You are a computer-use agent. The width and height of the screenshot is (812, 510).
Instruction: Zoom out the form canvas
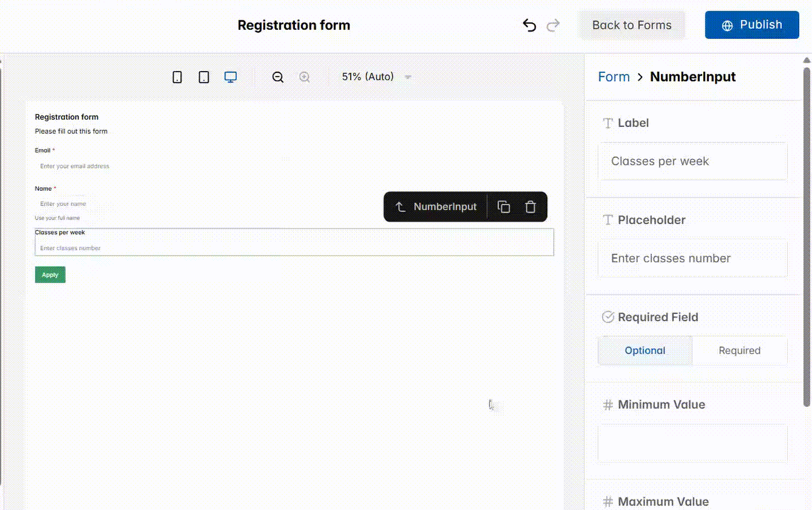tap(277, 77)
